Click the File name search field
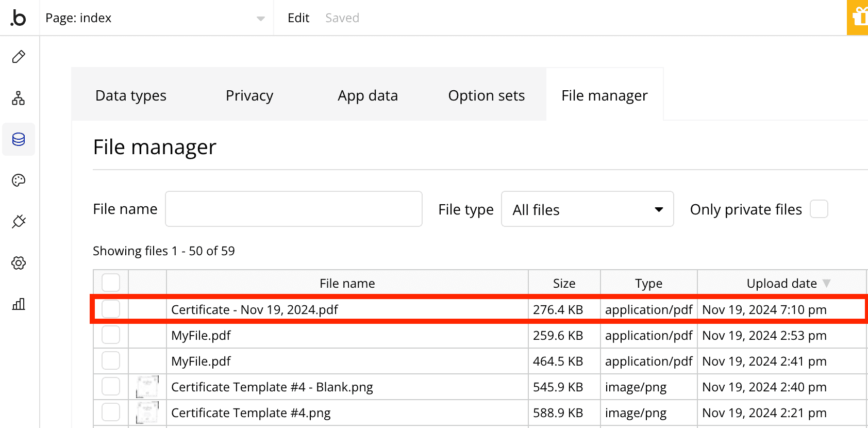The image size is (868, 428). click(293, 209)
